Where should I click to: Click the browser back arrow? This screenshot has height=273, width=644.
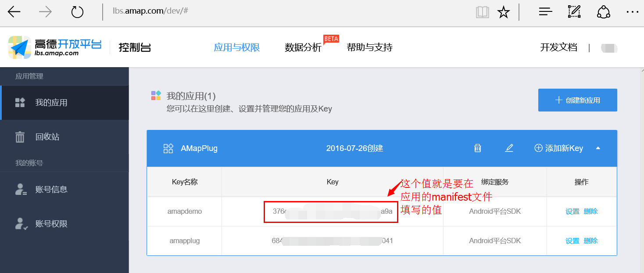click(14, 12)
